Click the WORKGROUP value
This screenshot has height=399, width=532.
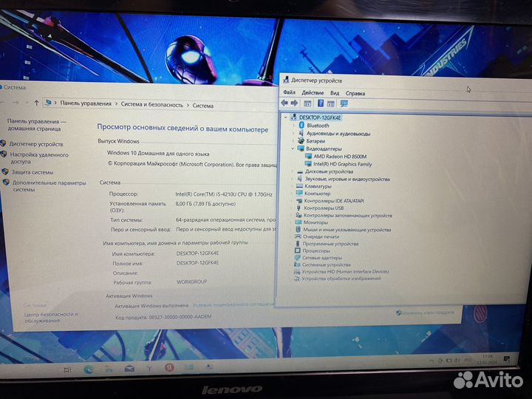pos(191,282)
